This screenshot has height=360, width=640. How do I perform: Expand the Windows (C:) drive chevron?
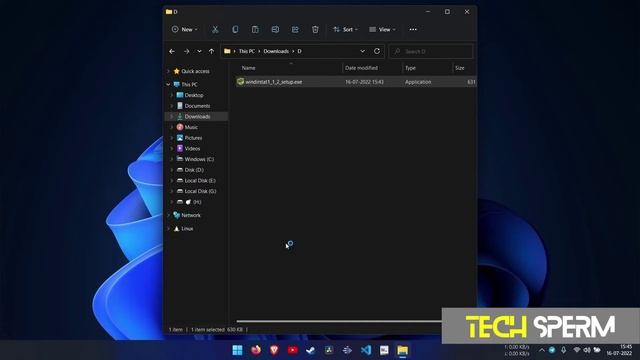172,159
